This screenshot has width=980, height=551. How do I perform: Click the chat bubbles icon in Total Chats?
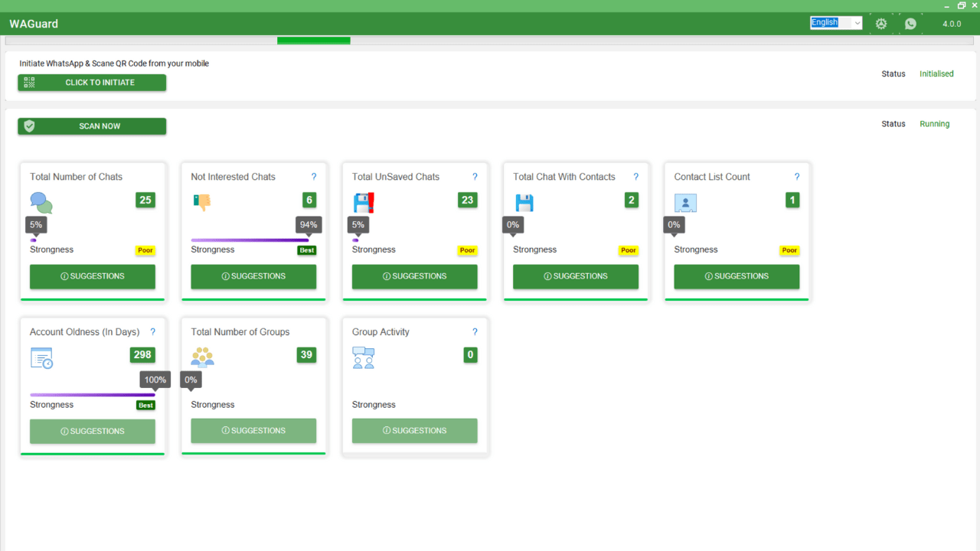pyautogui.click(x=41, y=203)
